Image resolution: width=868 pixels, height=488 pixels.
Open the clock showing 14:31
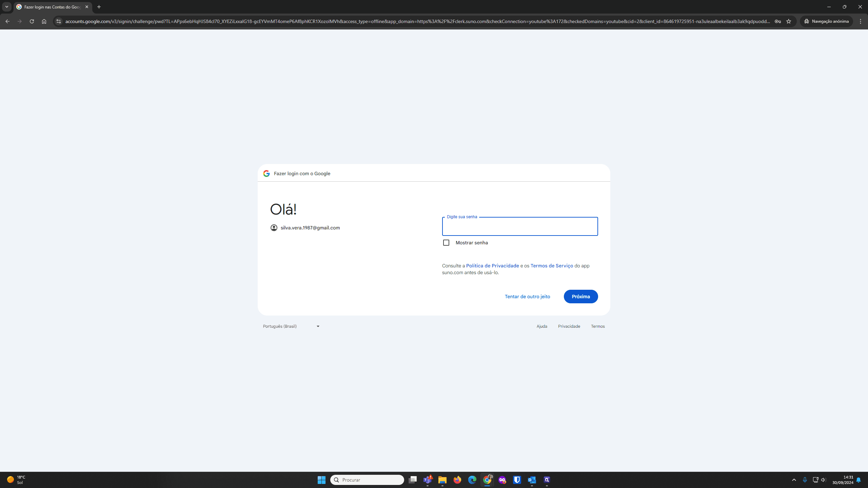[843, 480]
